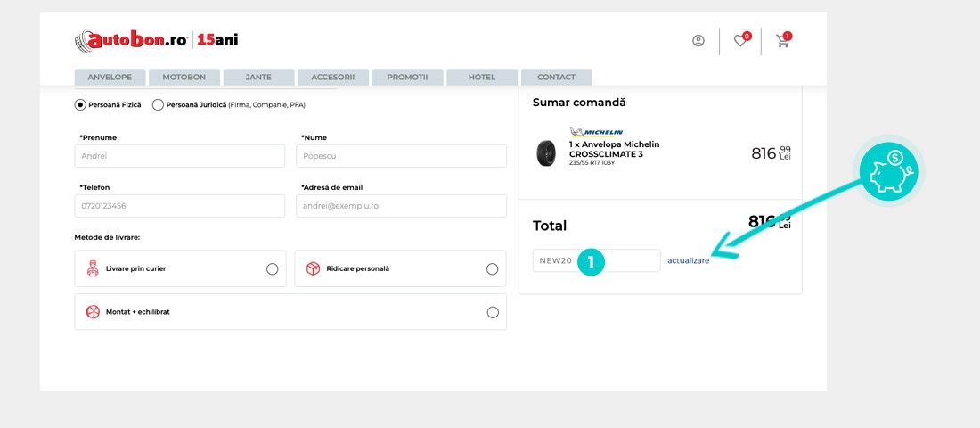Click the Adresă de email field

(x=401, y=206)
